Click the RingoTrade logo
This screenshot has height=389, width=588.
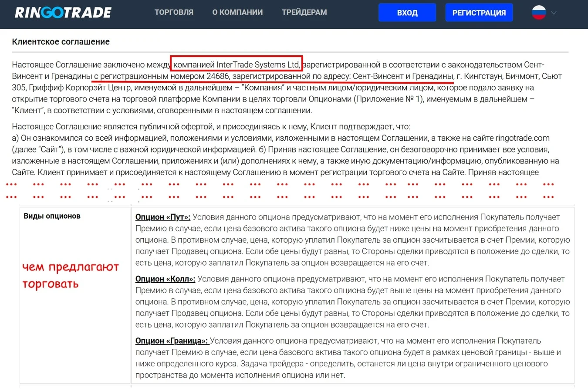63,12
